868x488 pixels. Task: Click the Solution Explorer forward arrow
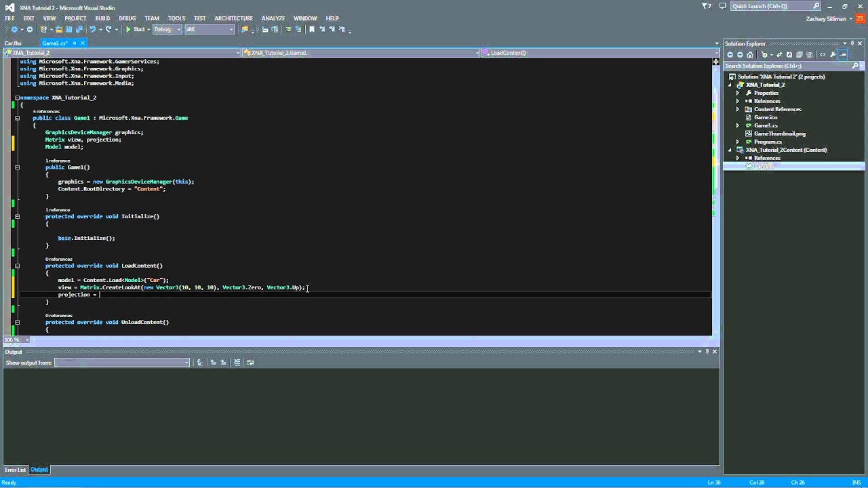(x=740, y=55)
